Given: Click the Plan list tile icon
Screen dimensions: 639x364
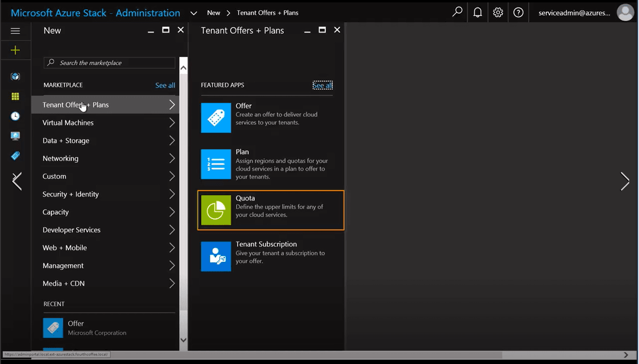Looking at the screenshot, I should point(216,164).
